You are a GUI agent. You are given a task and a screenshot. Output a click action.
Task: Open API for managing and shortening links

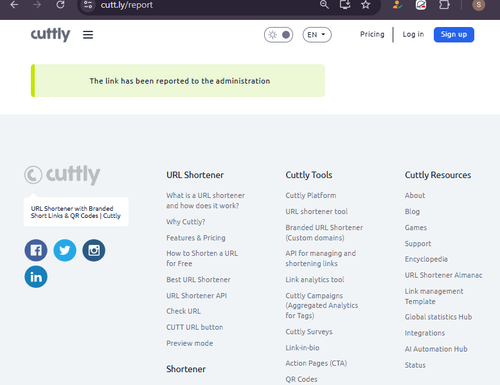pos(321,258)
